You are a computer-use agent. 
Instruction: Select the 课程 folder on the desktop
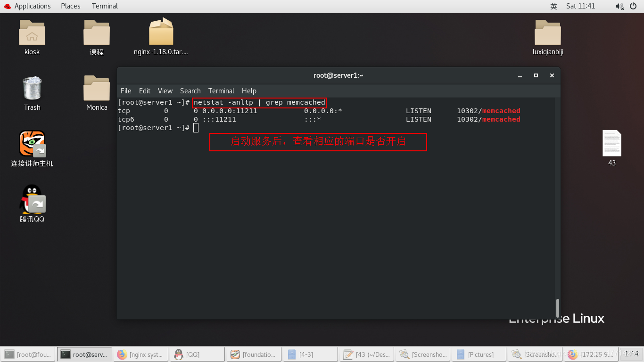coord(97,33)
